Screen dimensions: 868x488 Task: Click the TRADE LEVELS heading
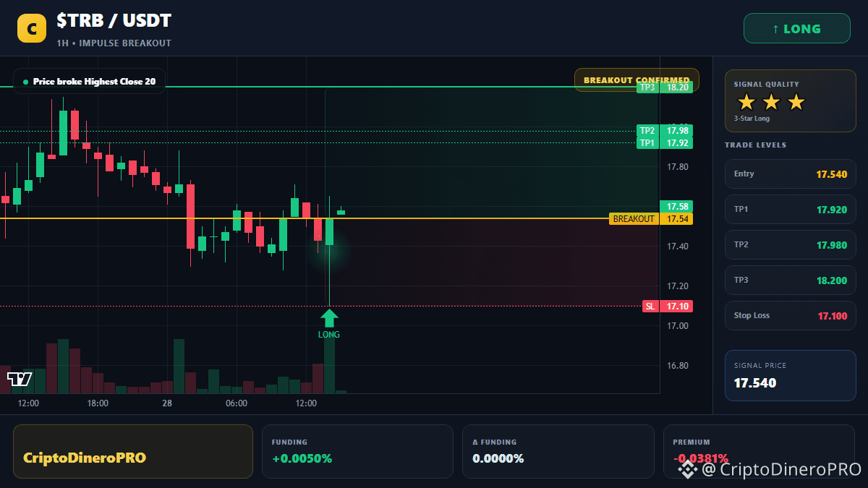tap(755, 145)
